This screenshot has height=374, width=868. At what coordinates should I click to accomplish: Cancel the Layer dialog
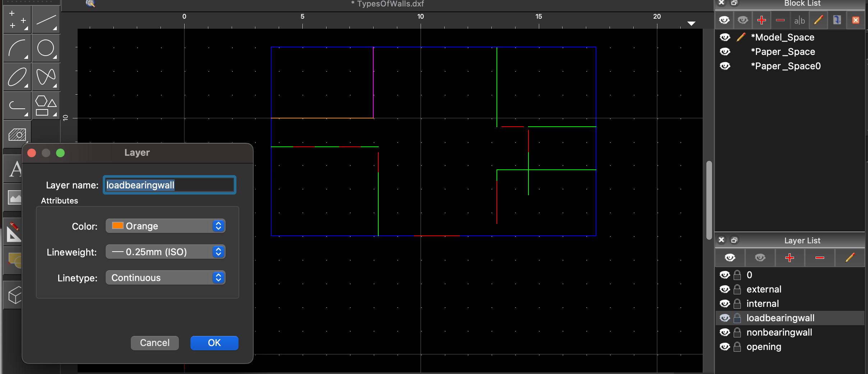click(x=154, y=343)
